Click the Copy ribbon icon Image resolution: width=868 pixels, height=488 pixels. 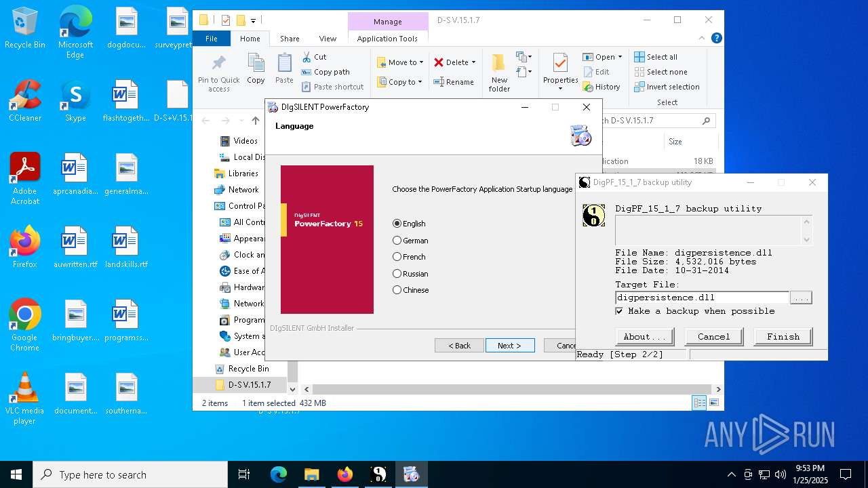coord(256,69)
